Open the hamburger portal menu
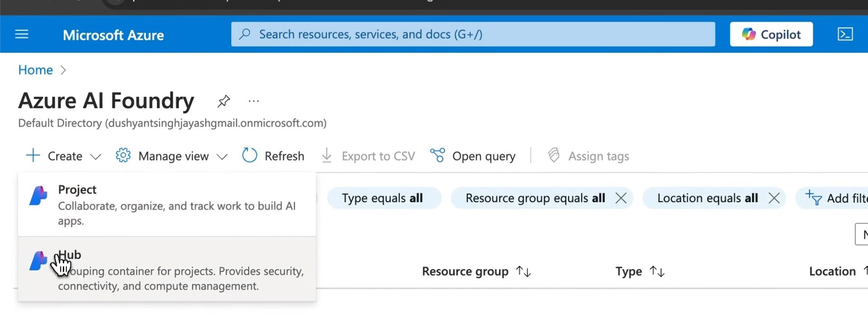Image resolution: width=868 pixels, height=316 pixels. pyautogui.click(x=22, y=34)
